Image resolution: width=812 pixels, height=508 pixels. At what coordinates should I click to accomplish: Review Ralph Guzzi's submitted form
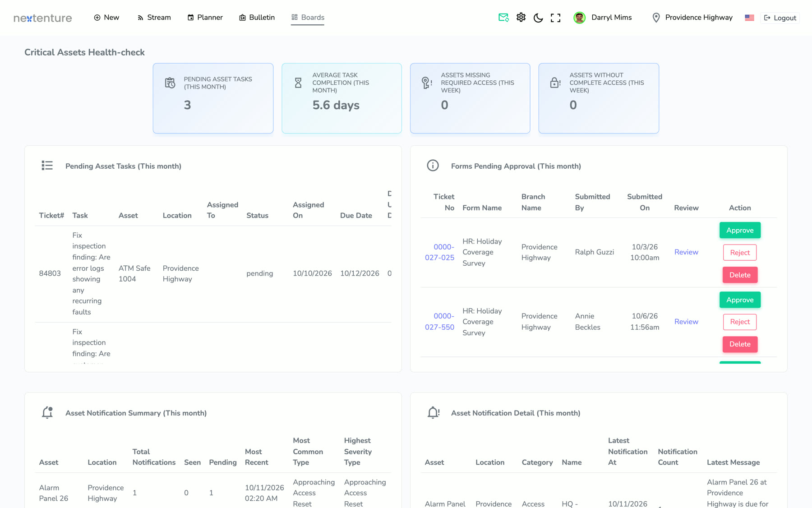pos(686,252)
